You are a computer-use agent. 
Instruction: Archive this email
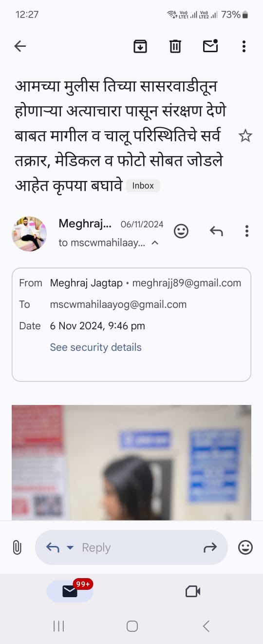pos(140,46)
